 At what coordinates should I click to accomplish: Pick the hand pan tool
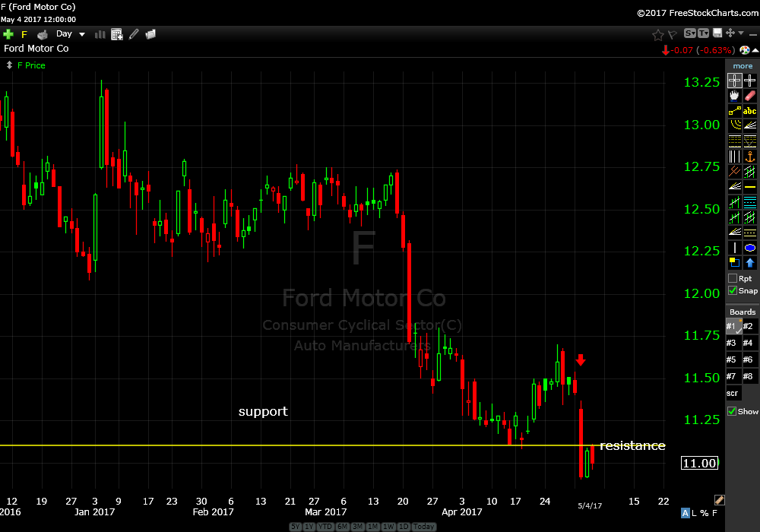734,97
